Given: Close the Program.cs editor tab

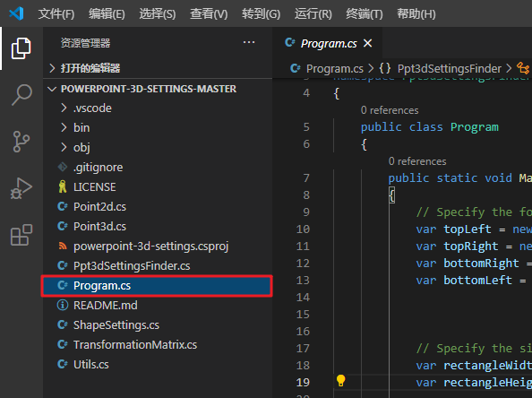Looking at the screenshot, I should [368, 43].
